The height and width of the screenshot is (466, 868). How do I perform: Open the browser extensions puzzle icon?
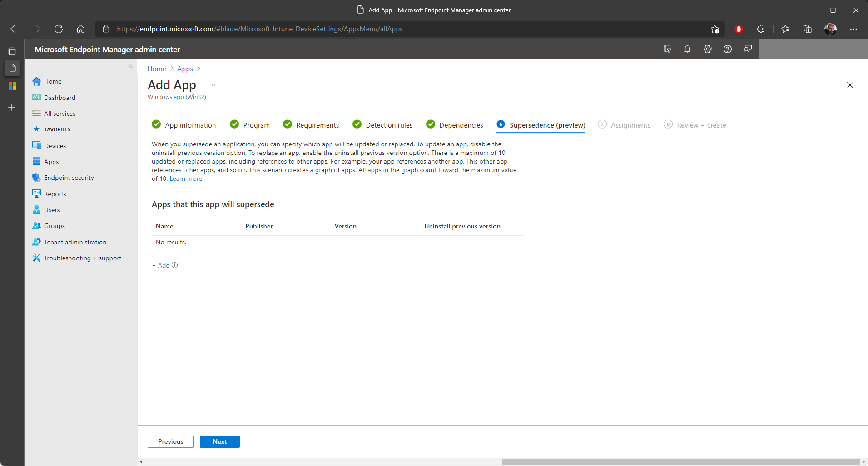tap(761, 29)
